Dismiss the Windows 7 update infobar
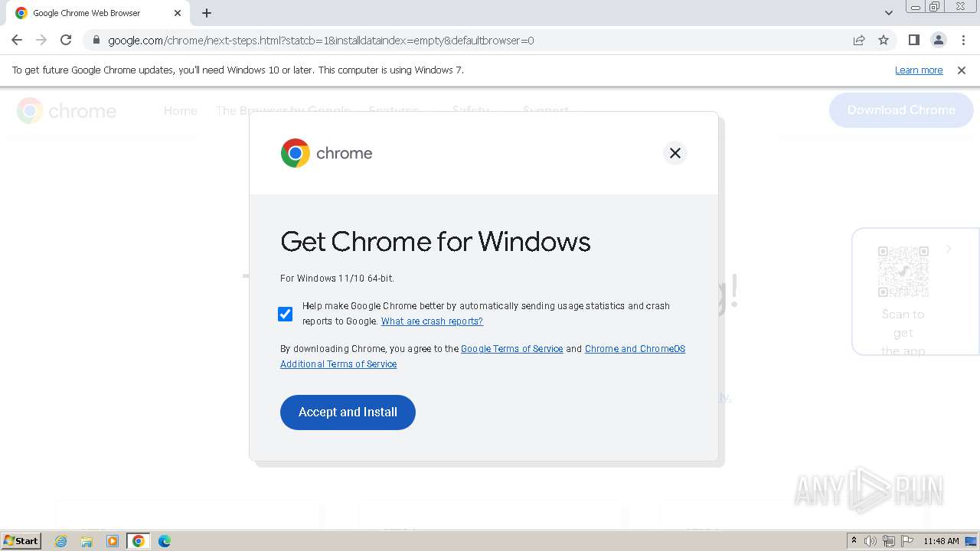Screen dimensions: 980x551 [x=962, y=70]
